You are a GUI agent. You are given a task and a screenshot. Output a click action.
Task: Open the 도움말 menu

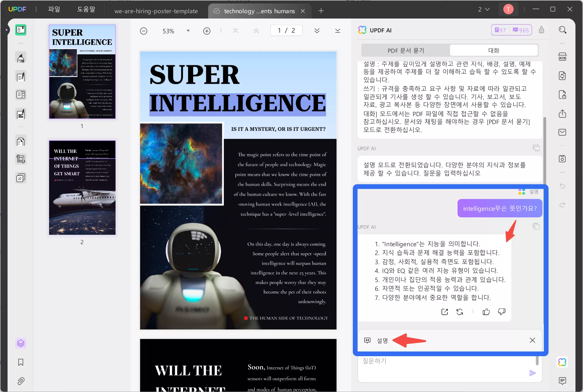(86, 9)
